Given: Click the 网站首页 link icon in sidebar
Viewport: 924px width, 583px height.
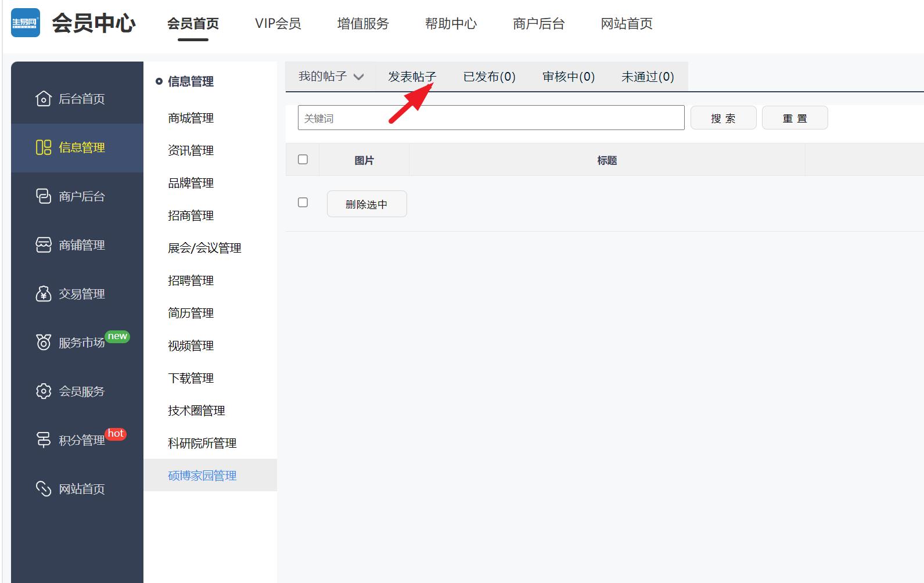Looking at the screenshot, I should [44, 489].
